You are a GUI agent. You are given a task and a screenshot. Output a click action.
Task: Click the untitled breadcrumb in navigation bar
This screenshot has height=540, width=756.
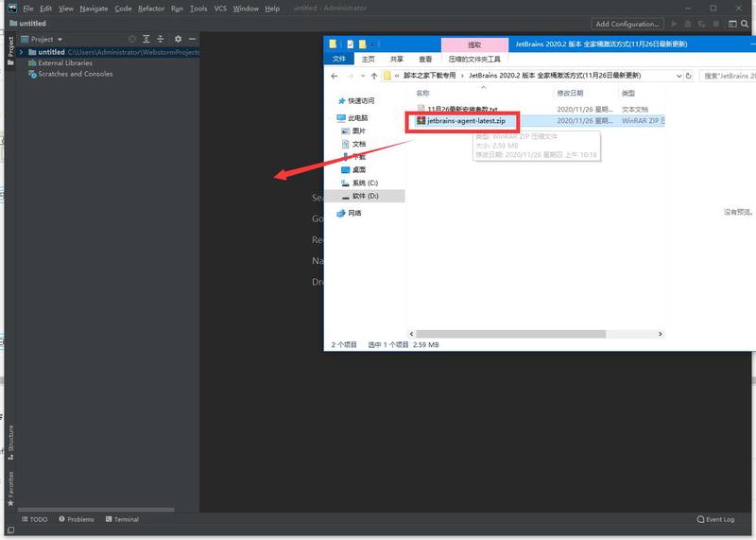click(x=27, y=23)
